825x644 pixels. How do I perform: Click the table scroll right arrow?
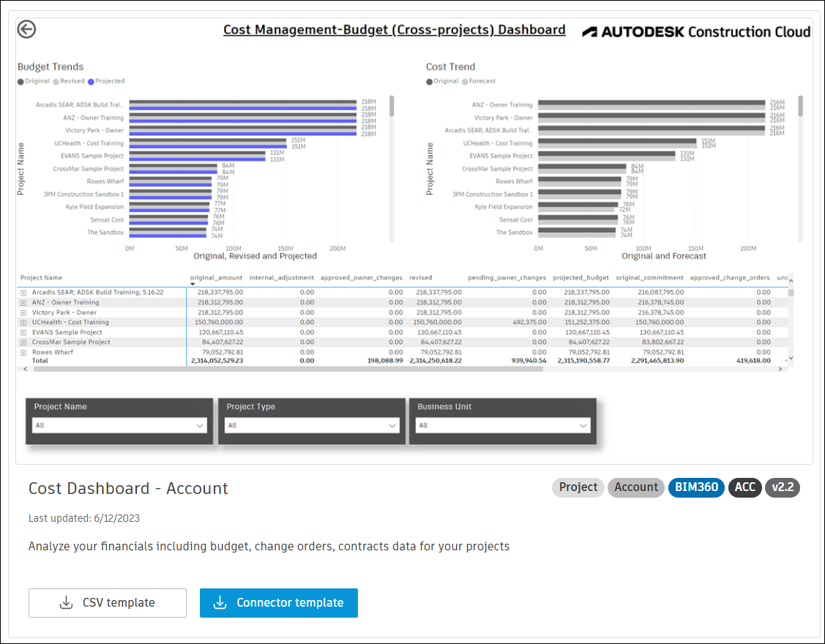780,369
